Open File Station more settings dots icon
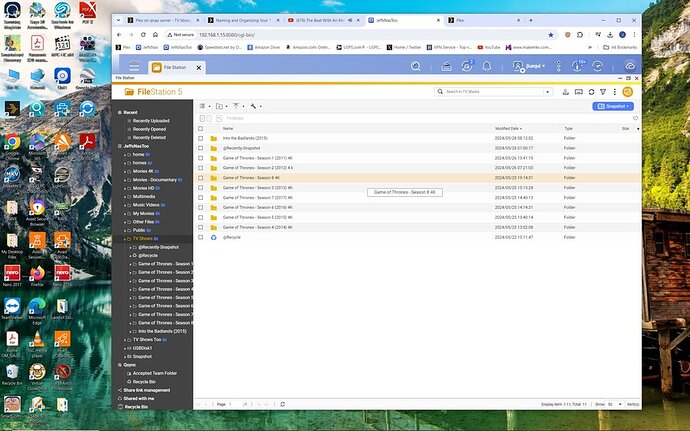Screen dimensions: 690x431 tap(614, 92)
